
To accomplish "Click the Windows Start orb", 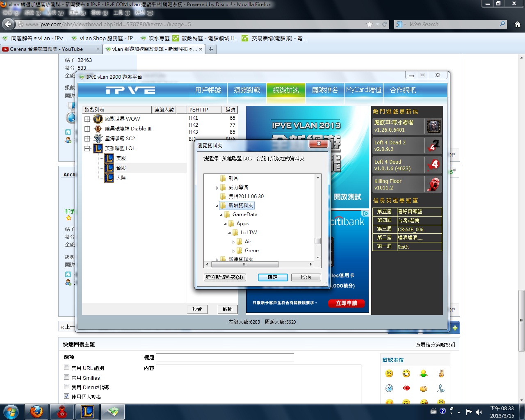I will point(11,412).
